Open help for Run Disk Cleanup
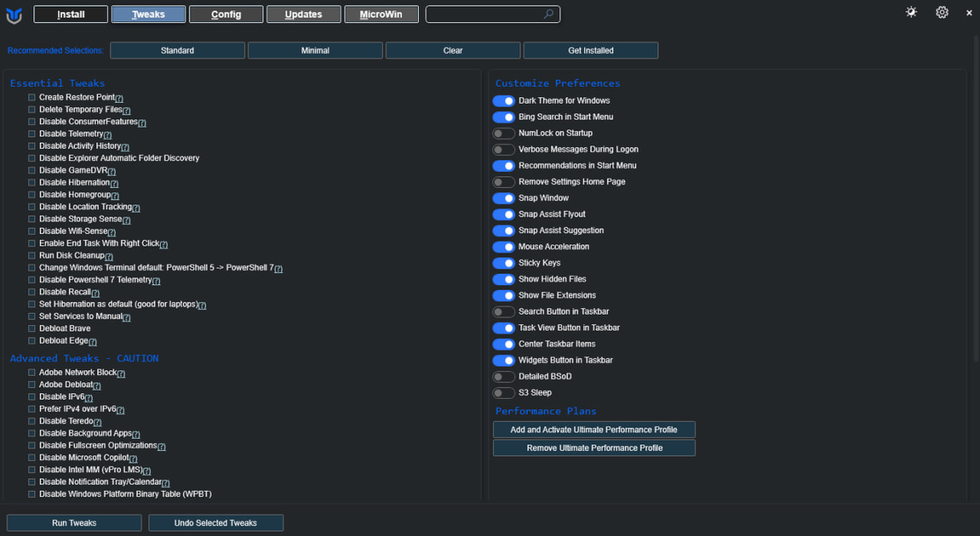 click(109, 257)
